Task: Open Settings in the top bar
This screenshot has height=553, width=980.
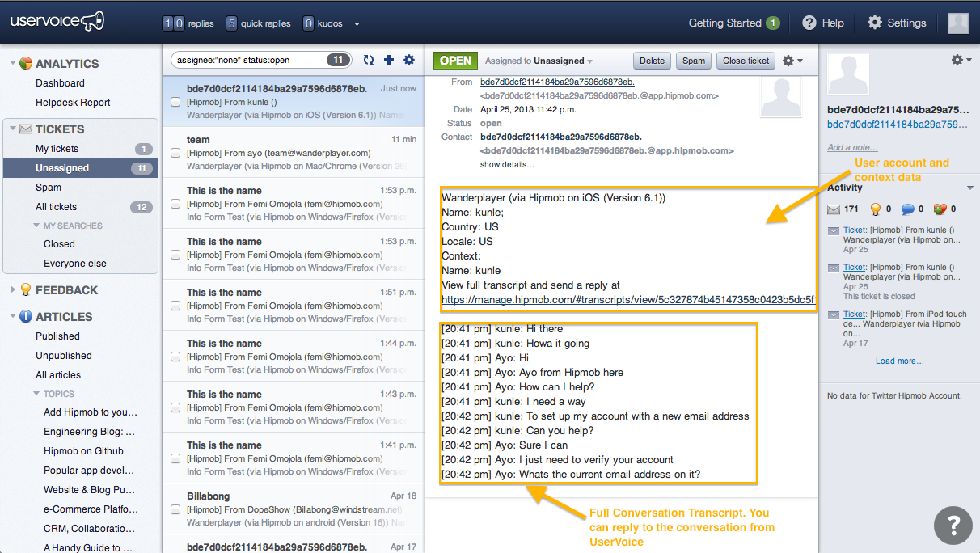Action: click(897, 23)
